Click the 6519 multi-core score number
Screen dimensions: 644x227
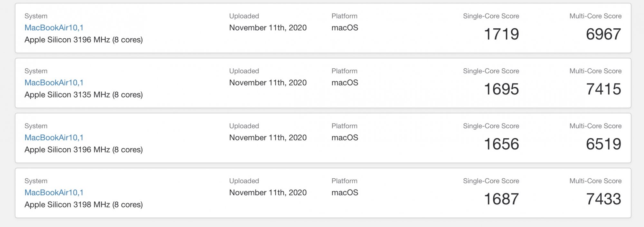(603, 144)
